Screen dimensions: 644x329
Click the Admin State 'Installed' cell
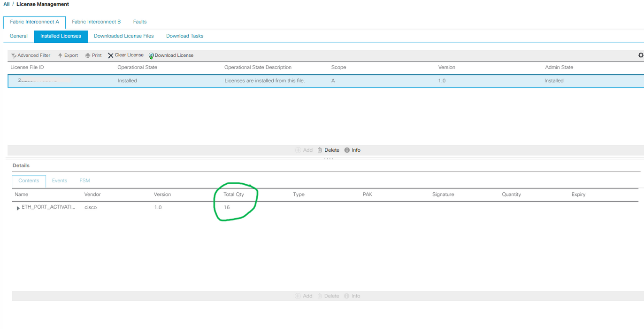click(x=554, y=81)
